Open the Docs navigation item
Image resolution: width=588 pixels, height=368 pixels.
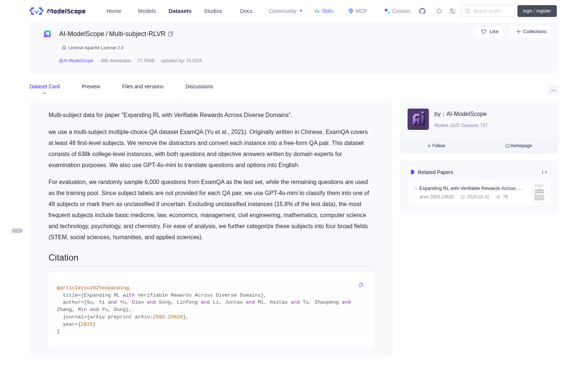(x=246, y=11)
